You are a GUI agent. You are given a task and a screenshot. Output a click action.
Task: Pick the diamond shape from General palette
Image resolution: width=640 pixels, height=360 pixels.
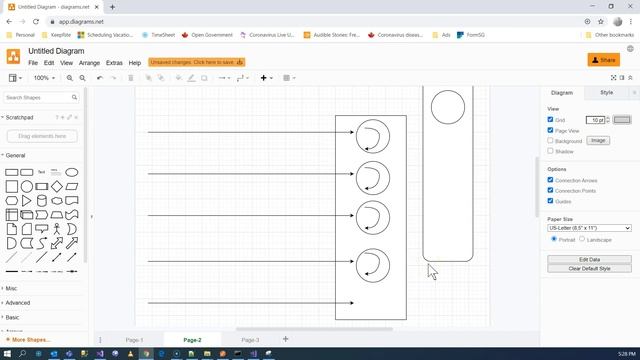coord(57,187)
